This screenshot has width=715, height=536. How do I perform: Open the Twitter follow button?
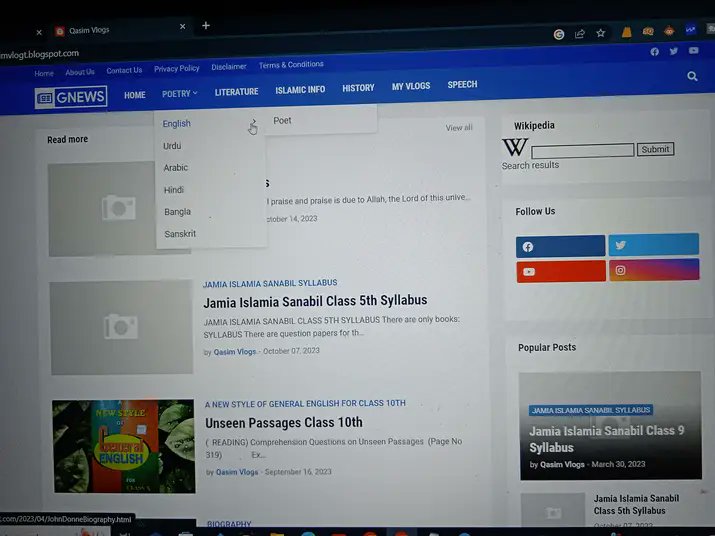point(653,245)
